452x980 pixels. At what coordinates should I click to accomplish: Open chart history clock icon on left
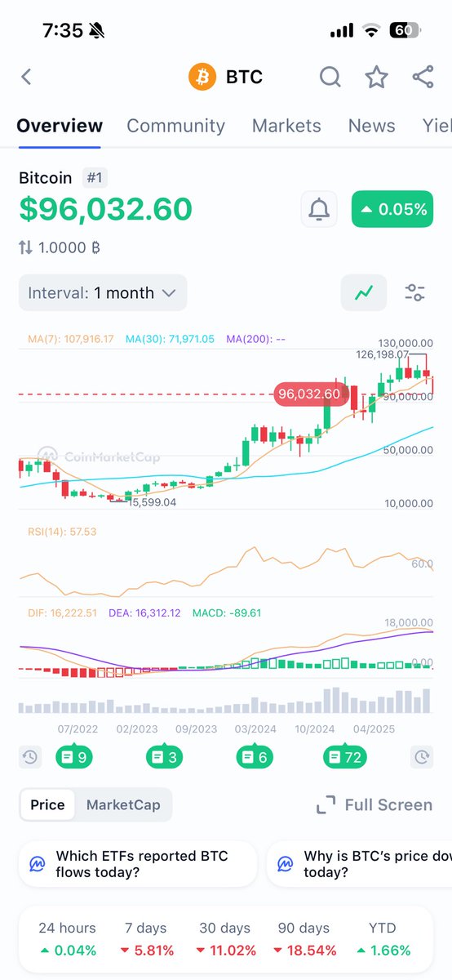click(x=29, y=757)
